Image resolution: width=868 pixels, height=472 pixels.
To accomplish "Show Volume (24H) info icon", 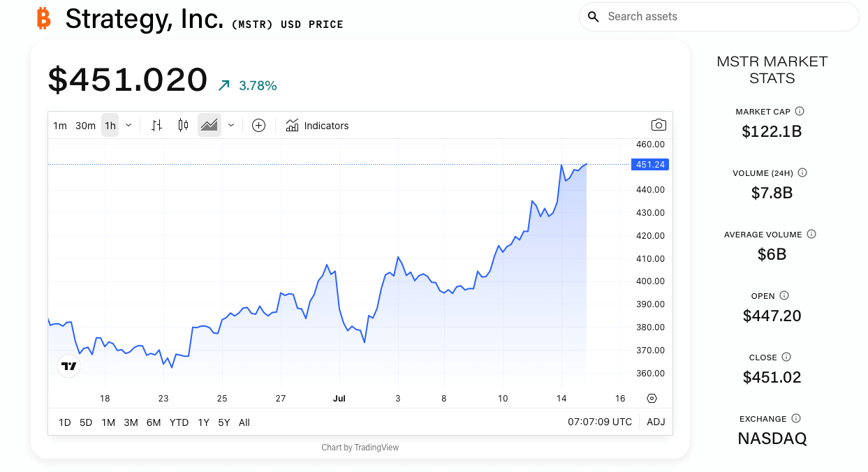I will point(802,172).
